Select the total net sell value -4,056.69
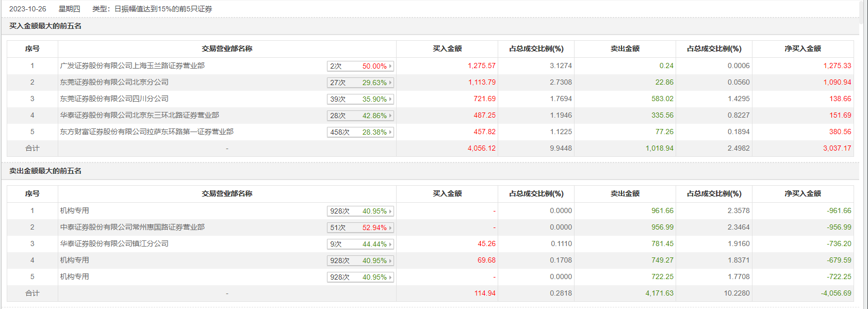 tap(836, 293)
